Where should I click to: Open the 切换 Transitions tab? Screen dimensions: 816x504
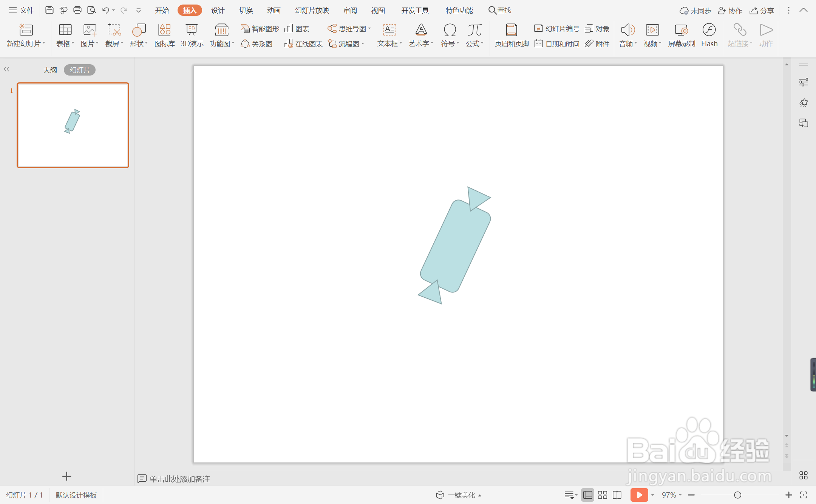[246, 10]
